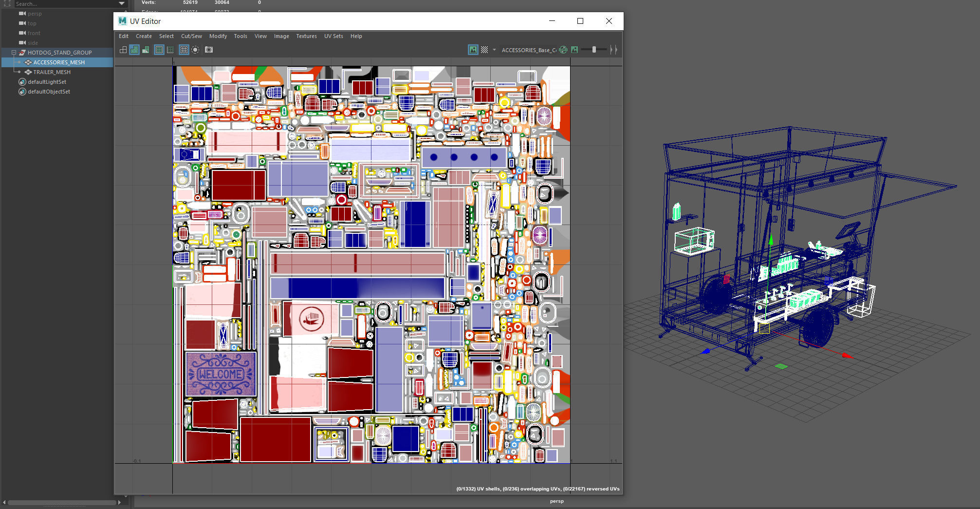Toggle RGB channel display icon
The image size is (980, 509).
(x=563, y=50)
